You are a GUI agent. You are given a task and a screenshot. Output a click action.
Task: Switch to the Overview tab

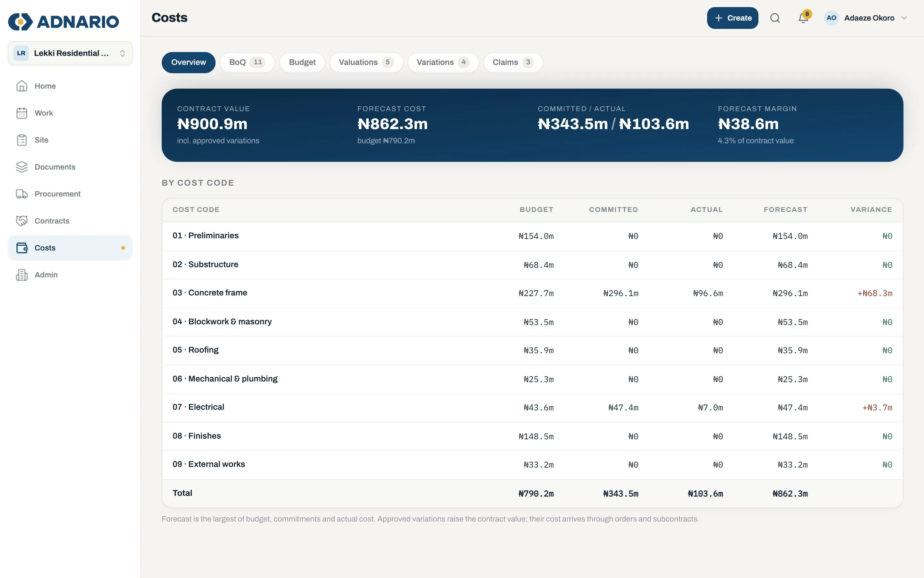(188, 62)
